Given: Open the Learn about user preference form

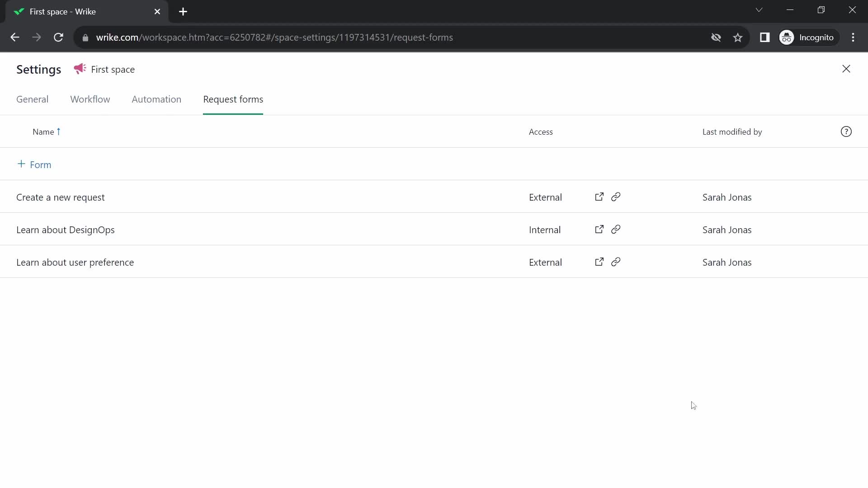Looking at the screenshot, I should coord(75,263).
